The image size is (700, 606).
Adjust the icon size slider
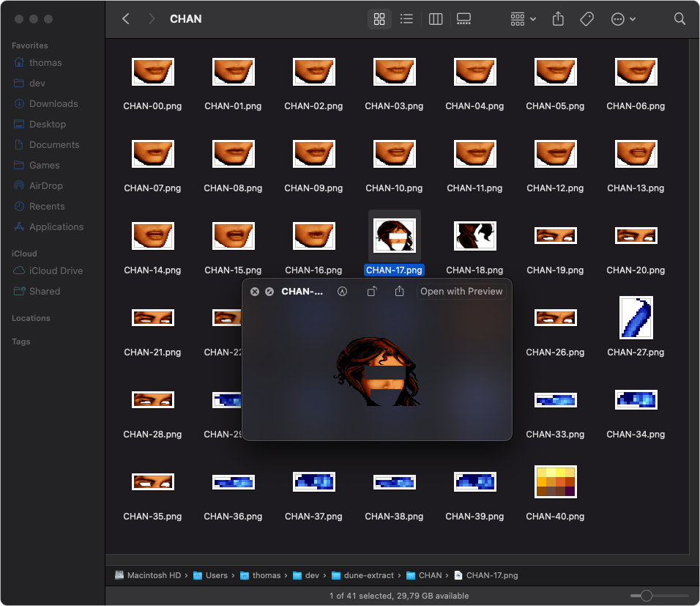click(647, 596)
